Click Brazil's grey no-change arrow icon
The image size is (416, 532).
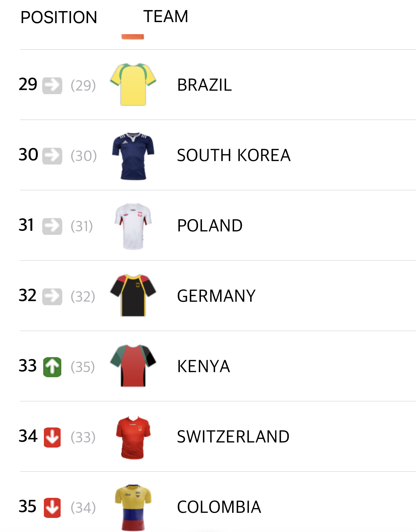pos(52,85)
